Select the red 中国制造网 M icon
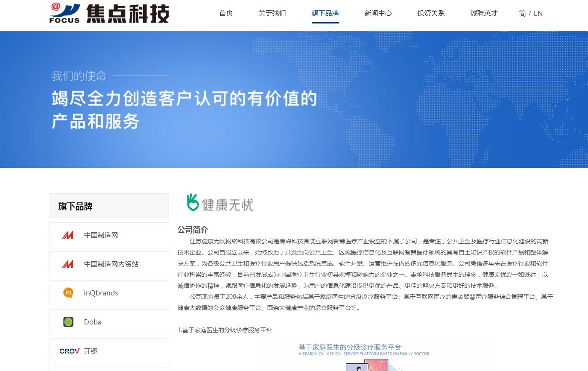Image resolution: width=588 pixels, height=371 pixels. click(x=68, y=234)
